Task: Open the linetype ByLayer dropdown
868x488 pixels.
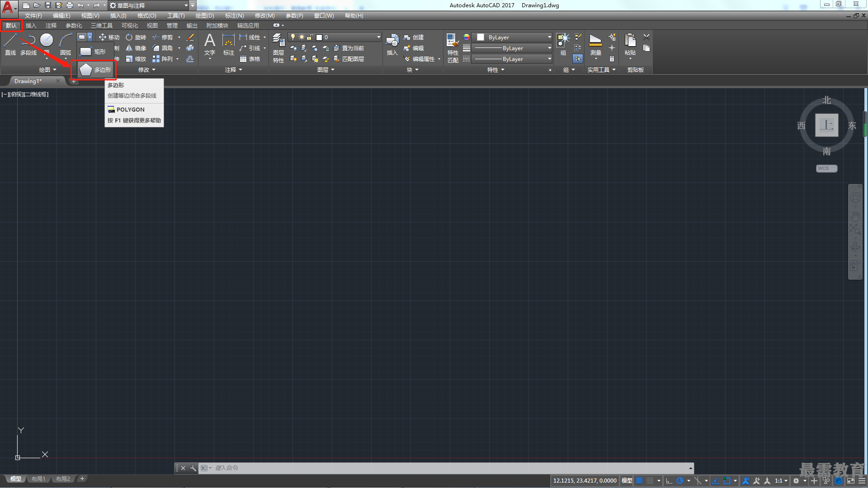Action: [512, 59]
